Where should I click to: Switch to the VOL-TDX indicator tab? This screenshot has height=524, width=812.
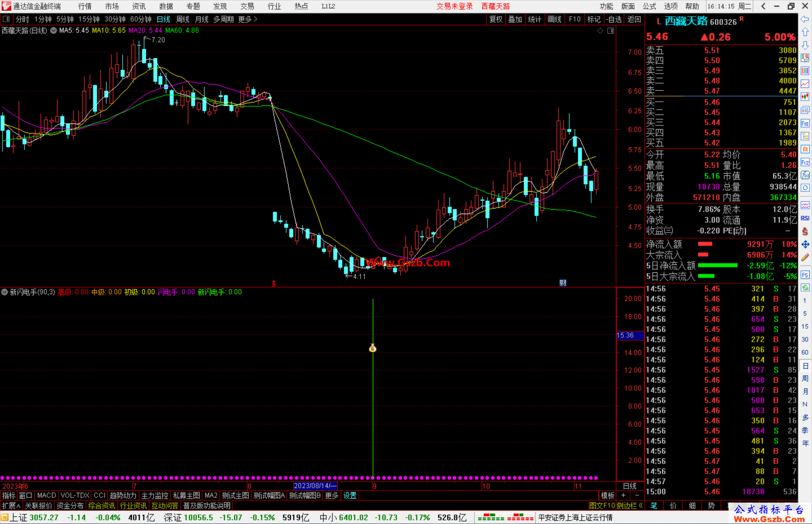(x=75, y=495)
